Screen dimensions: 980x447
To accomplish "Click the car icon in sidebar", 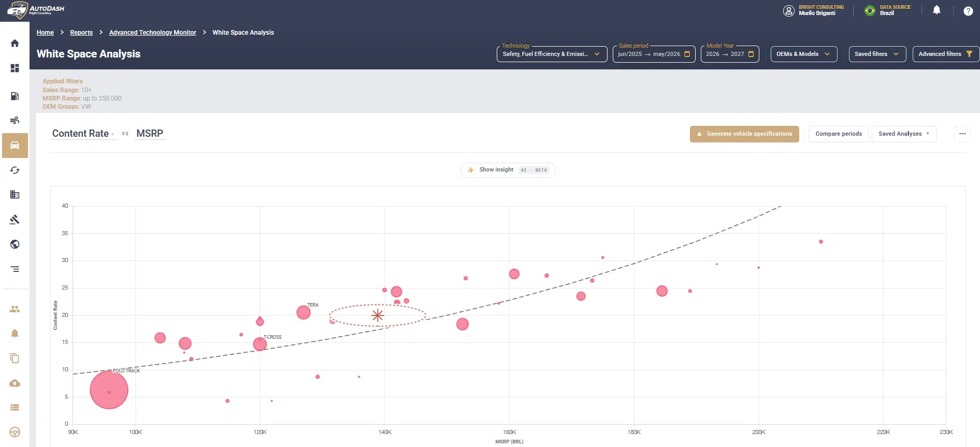I will 15,146.
